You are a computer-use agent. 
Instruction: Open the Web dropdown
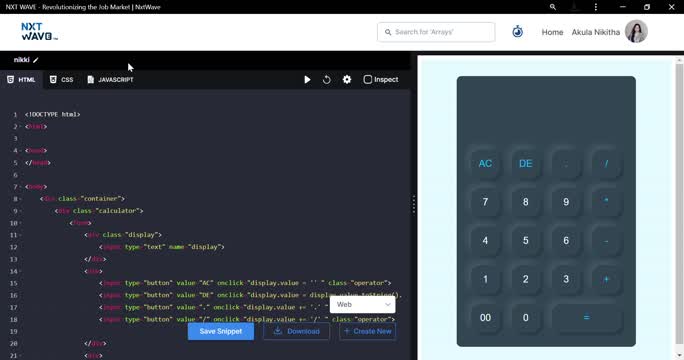point(363,305)
